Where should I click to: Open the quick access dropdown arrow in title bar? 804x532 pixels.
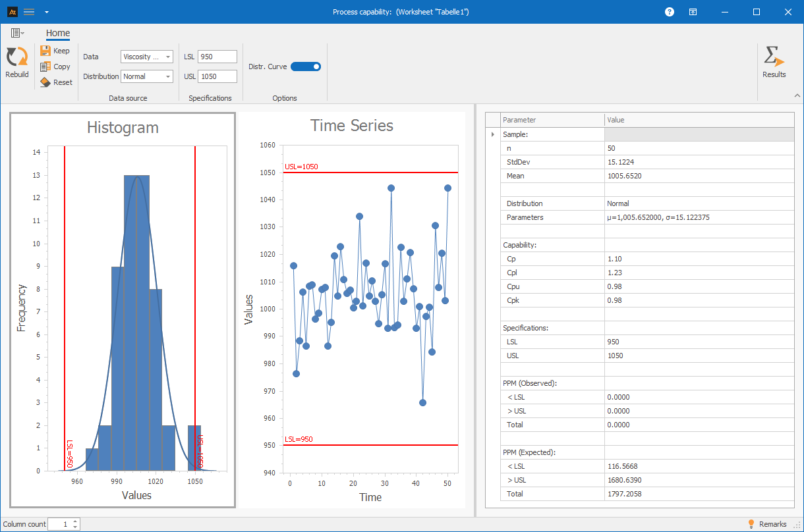(46, 11)
